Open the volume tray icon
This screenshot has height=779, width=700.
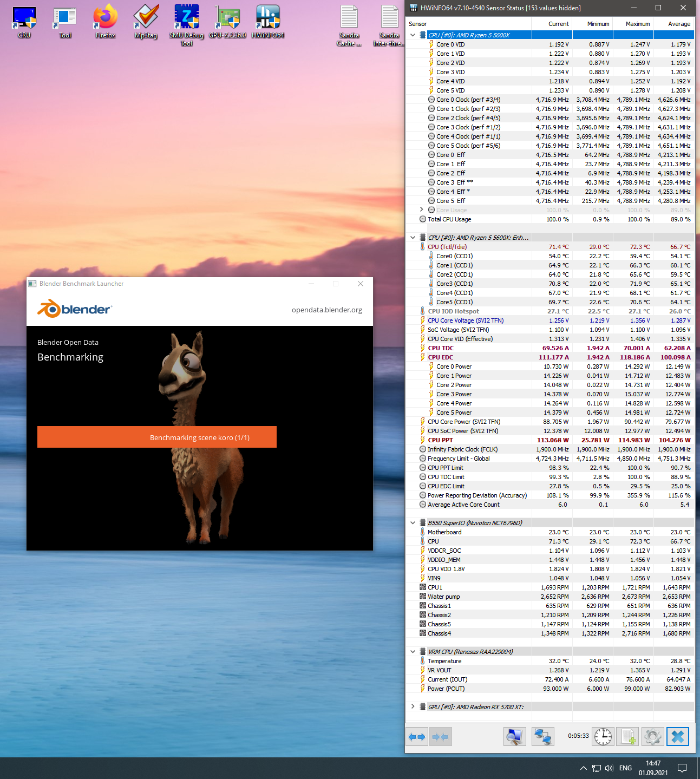609,768
